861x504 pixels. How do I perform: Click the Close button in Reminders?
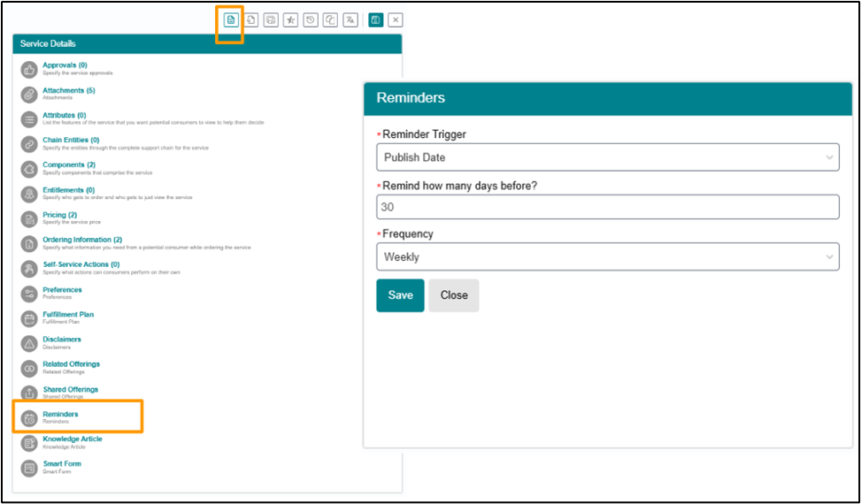(454, 295)
